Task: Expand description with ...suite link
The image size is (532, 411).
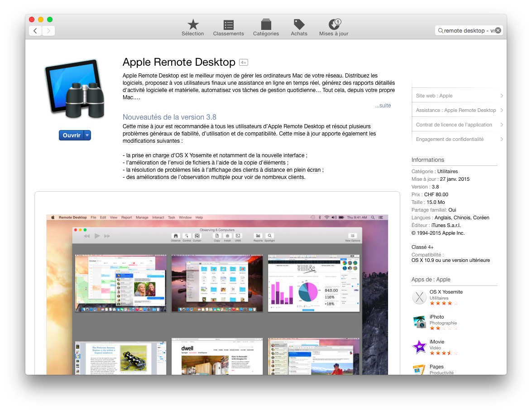Action: pyautogui.click(x=383, y=106)
